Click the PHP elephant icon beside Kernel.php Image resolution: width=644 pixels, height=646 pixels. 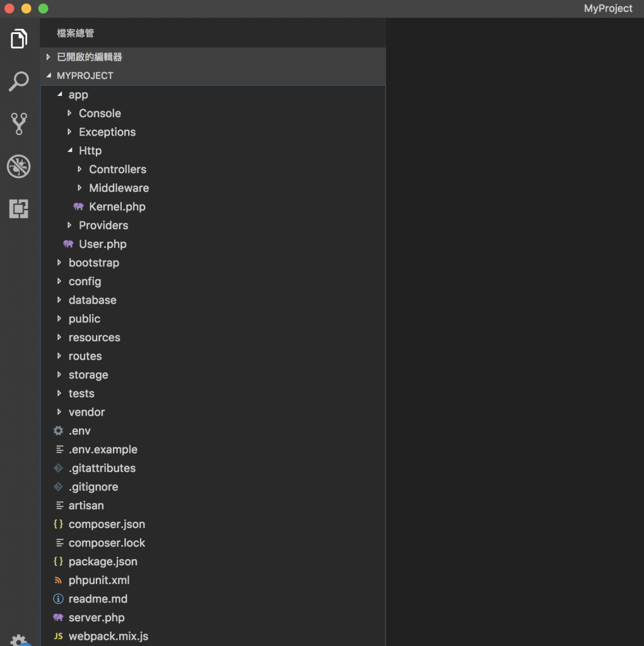[79, 207]
